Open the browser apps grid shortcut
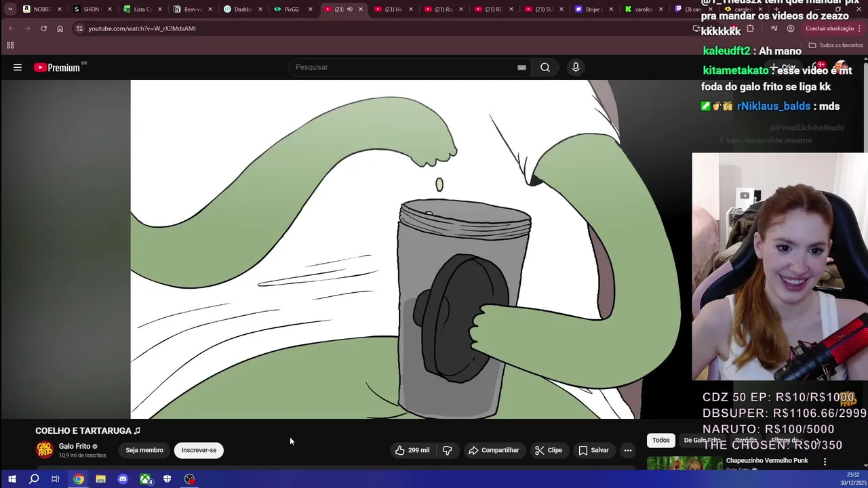Image resolution: width=868 pixels, height=488 pixels. pos(10,45)
